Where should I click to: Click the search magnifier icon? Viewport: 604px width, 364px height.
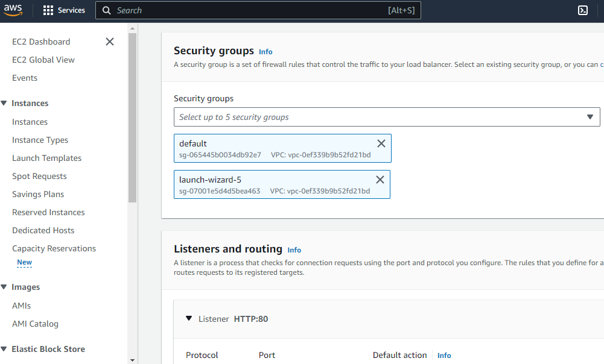pos(107,10)
